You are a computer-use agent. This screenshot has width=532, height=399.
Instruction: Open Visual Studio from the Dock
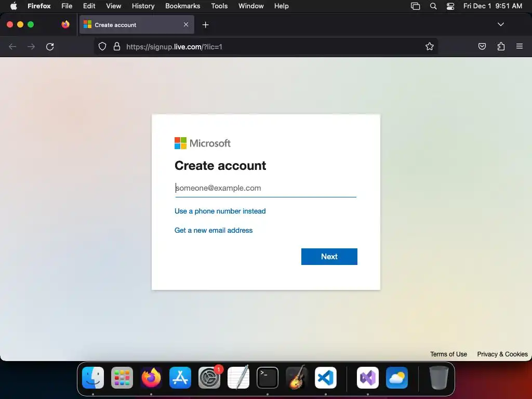pos(368,378)
